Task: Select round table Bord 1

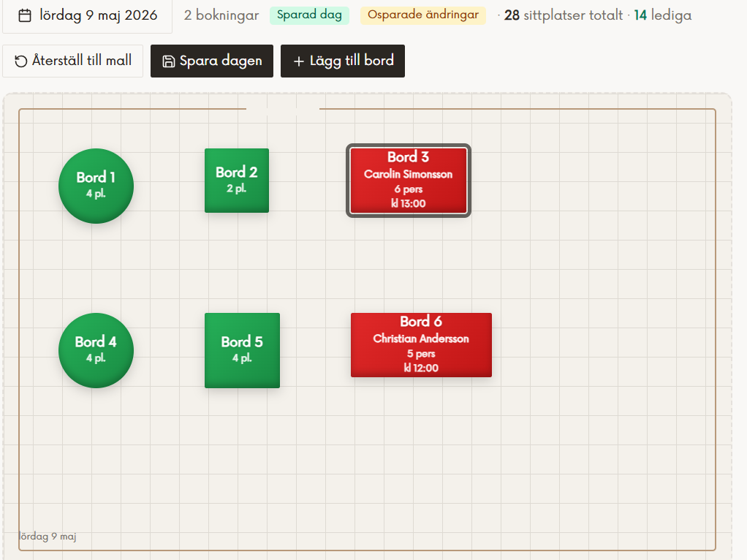Action: 96,186
